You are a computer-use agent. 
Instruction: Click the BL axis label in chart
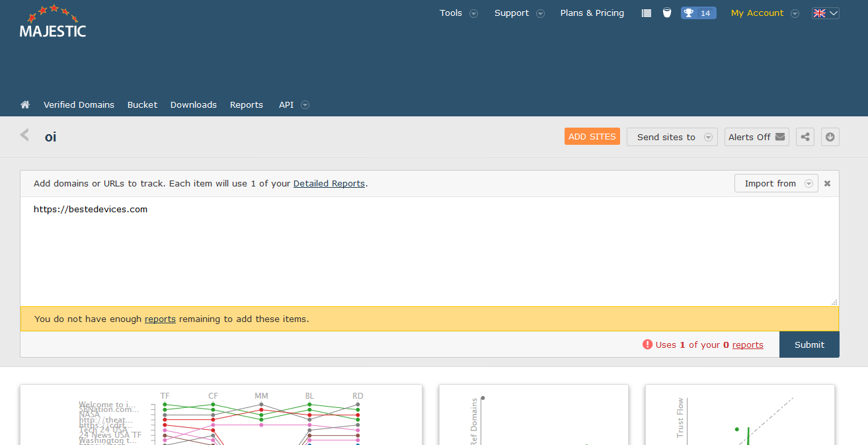(x=309, y=396)
